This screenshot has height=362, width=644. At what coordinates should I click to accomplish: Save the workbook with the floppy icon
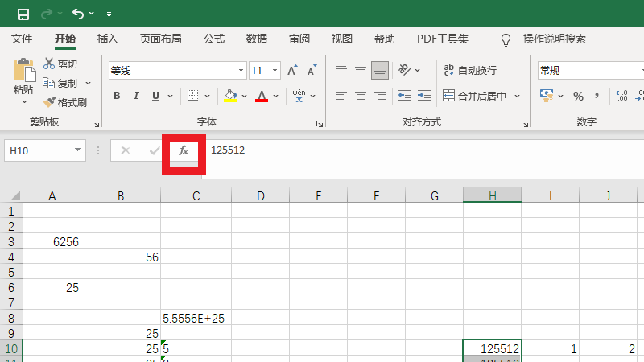click(23, 14)
